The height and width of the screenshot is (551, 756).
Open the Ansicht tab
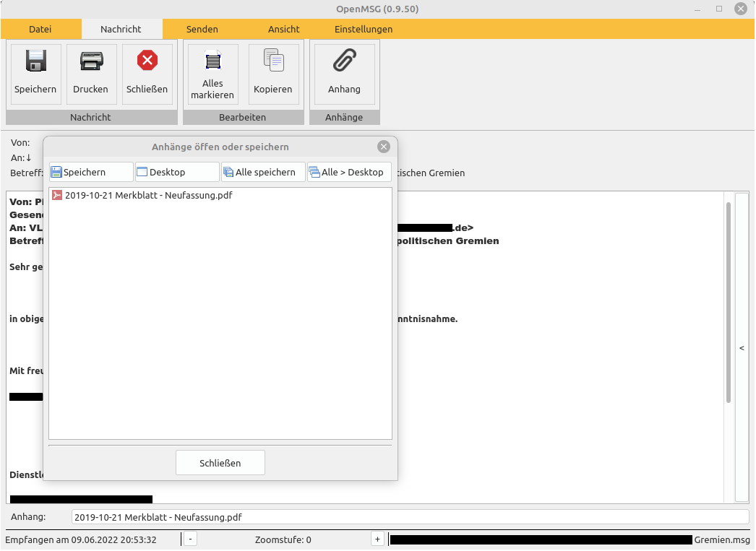pyautogui.click(x=284, y=30)
